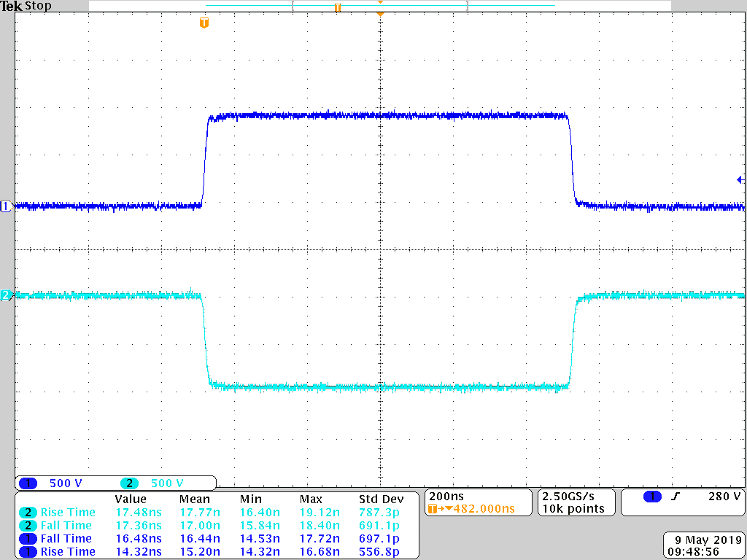Click the rising edge trigger slope icon

676,497
